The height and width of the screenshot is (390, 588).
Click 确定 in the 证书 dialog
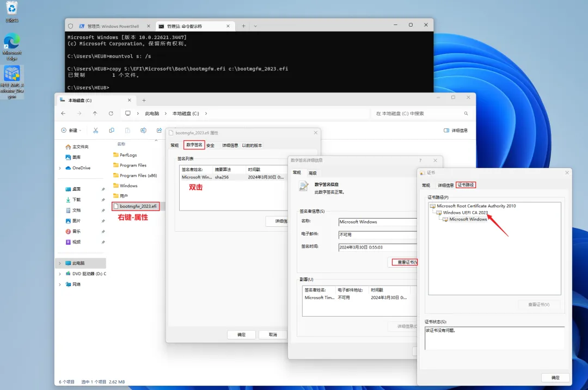tap(555, 377)
